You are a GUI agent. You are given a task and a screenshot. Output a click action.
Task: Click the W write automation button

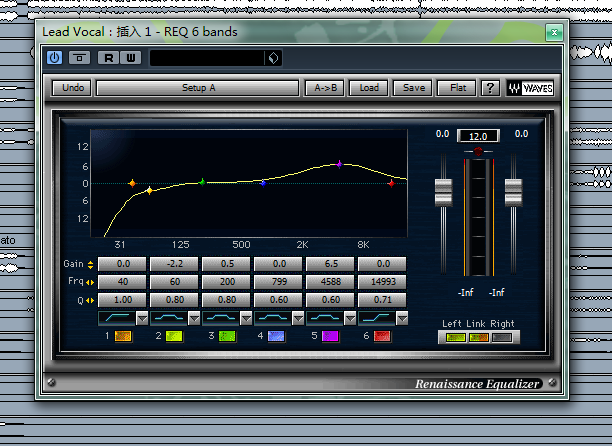[130, 58]
